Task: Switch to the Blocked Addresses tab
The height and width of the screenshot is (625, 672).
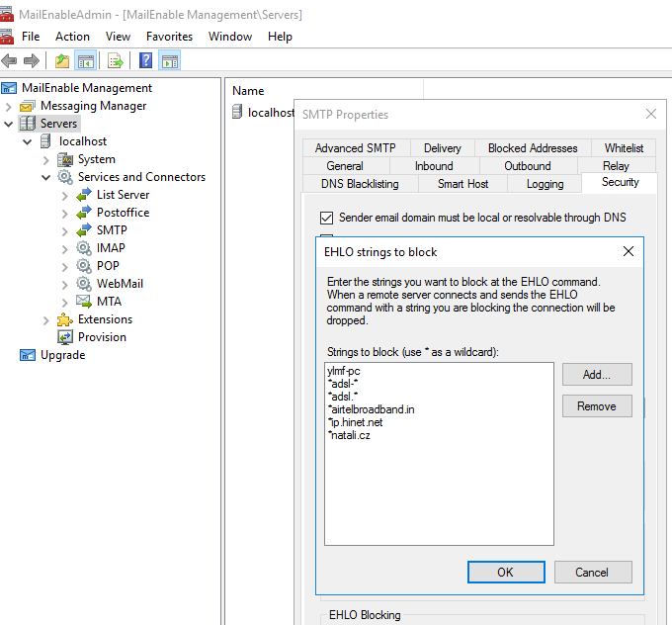Action: click(533, 148)
